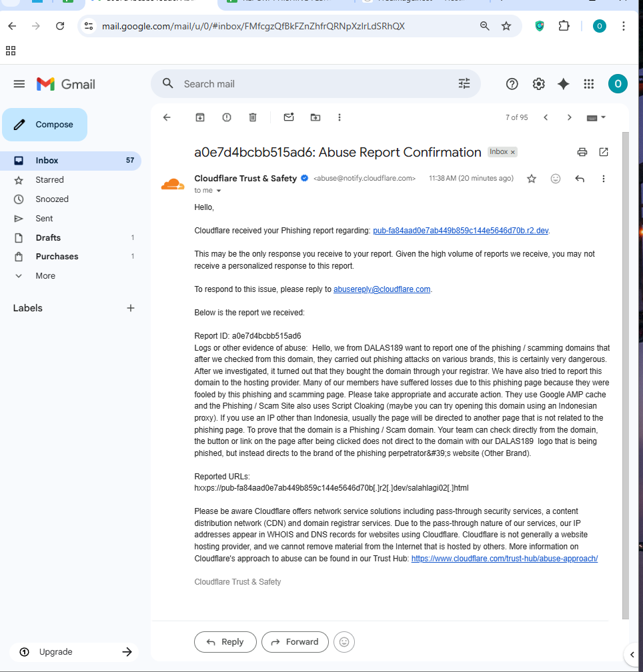Open input tools keyboard dropdown
The image size is (643, 672).
point(596,117)
